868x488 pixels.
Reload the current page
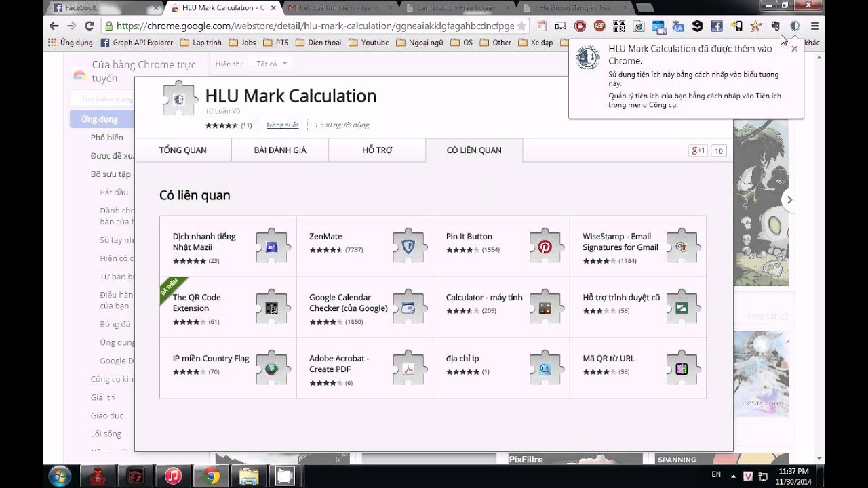point(89,26)
